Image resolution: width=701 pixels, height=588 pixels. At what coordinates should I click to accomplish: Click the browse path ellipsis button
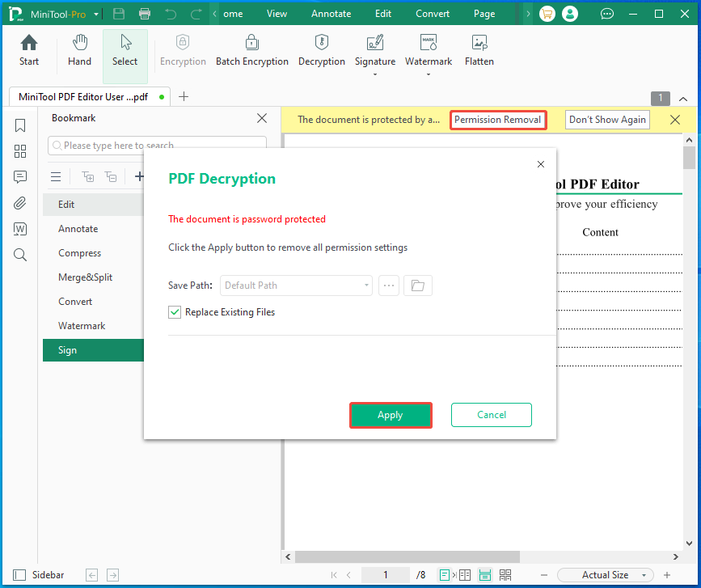tap(388, 286)
